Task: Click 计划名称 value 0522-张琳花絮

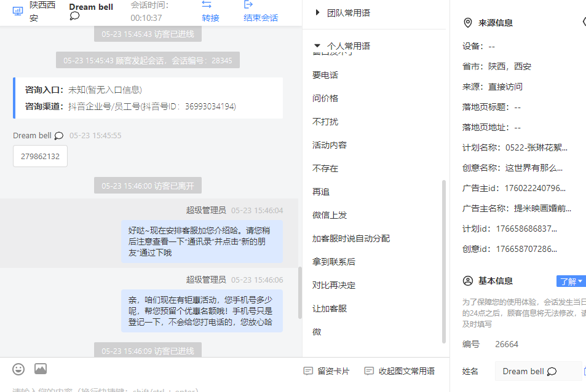Action: [x=536, y=148]
